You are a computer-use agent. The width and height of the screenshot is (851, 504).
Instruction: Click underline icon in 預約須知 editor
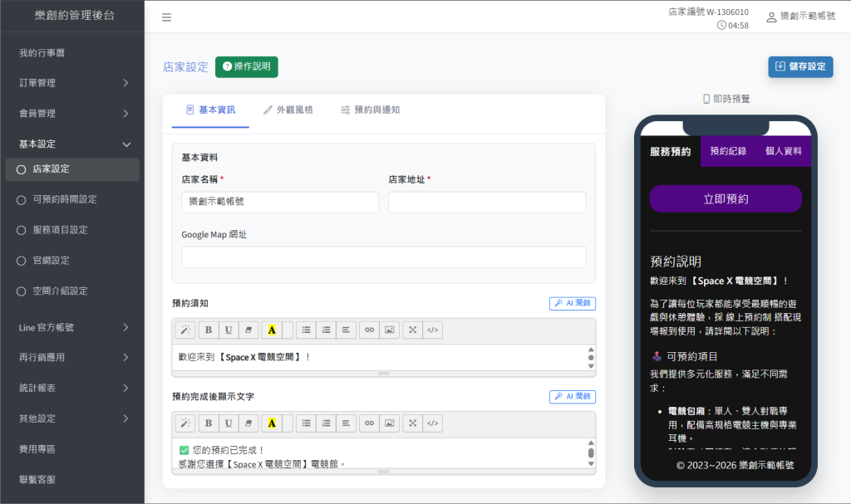tap(228, 330)
